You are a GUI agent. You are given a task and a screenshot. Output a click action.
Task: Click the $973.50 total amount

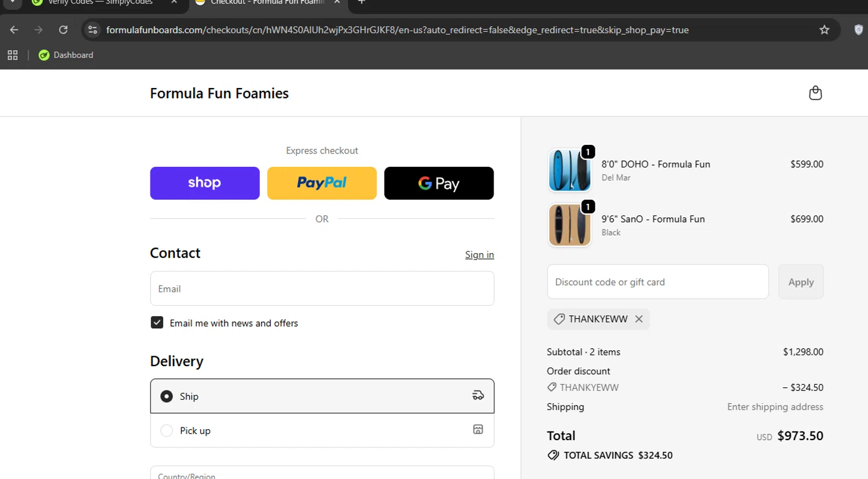click(800, 436)
